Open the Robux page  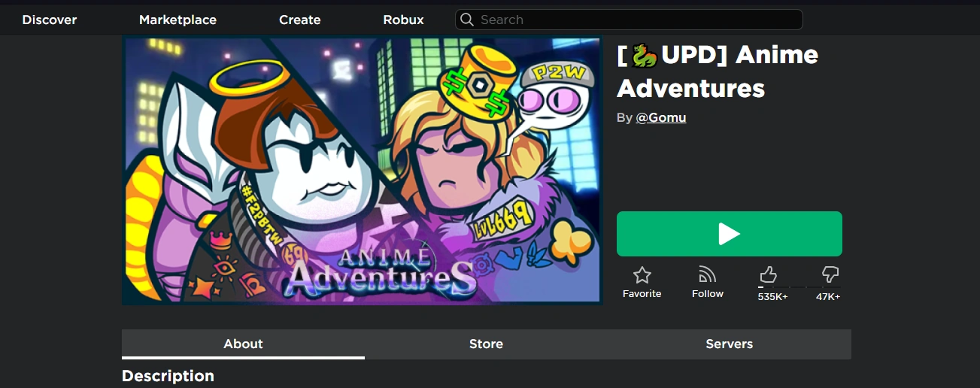[403, 20]
